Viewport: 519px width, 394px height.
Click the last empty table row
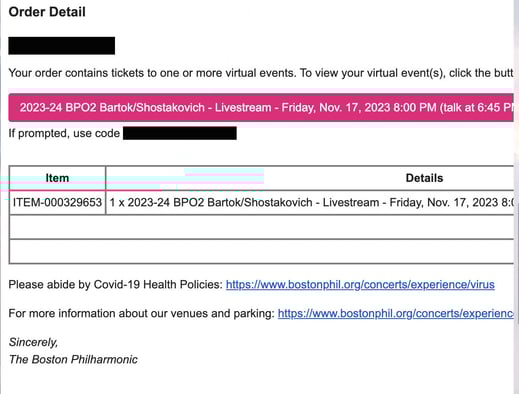pos(261,252)
